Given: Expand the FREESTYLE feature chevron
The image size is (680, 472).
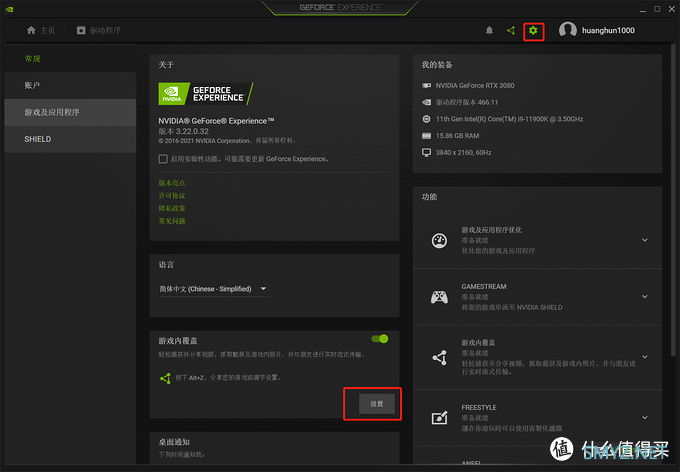Looking at the screenshot, I should (x=645, y=417).
